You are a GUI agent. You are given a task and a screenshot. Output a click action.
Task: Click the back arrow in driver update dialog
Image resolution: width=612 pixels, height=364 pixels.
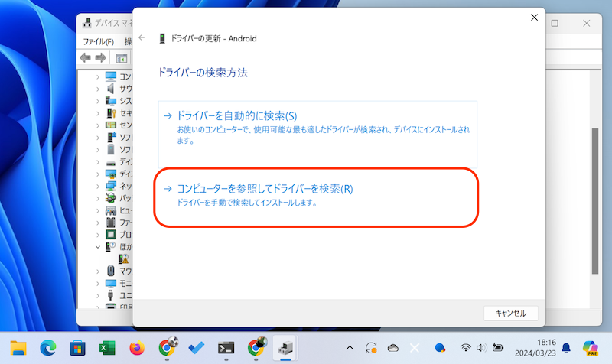[x=142, y=38]
